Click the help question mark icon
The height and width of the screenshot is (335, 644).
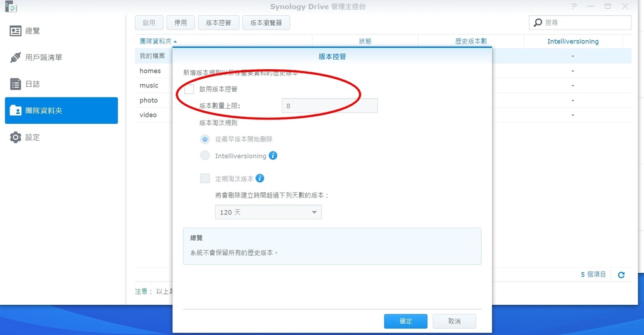point(574,6)
